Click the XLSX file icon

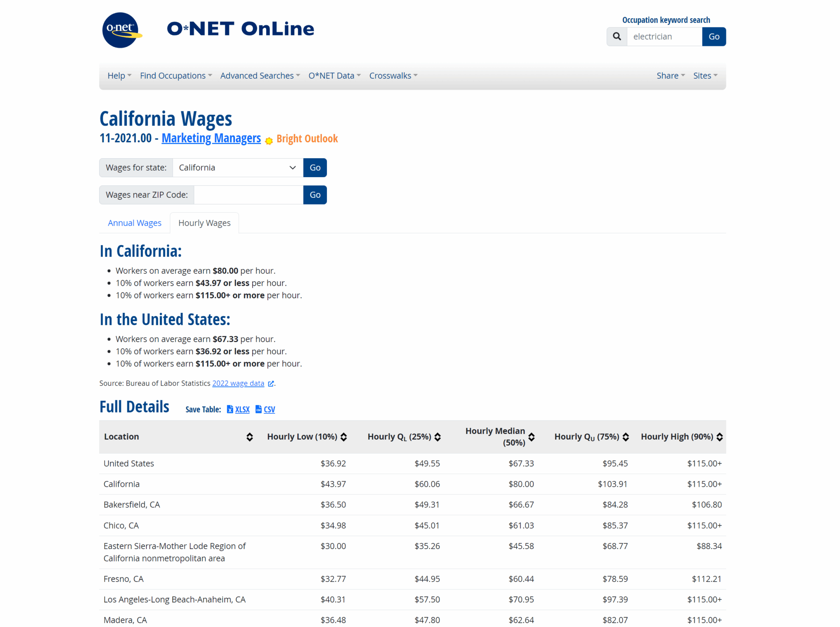(x=230, y=409)
